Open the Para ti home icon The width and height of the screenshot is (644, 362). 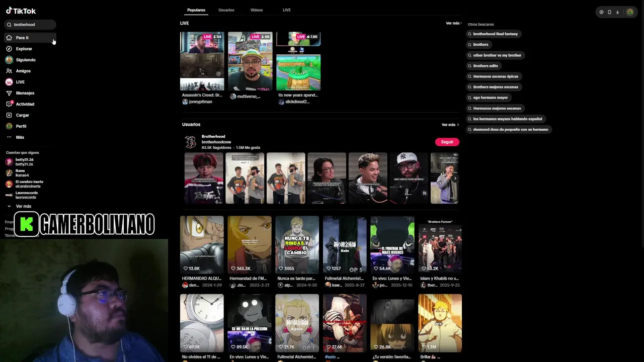click(x=9, y=38)
